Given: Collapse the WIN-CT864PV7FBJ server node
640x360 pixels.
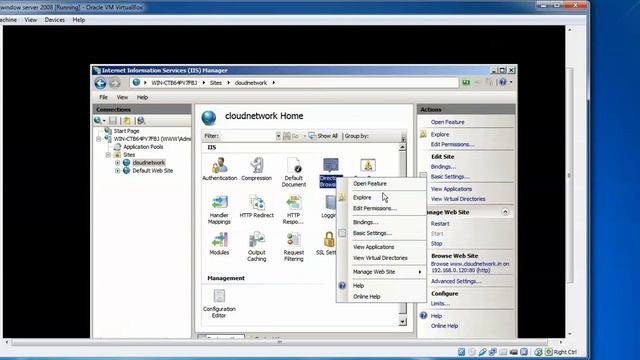Looking at the screenshot, I should pos(99,139).
